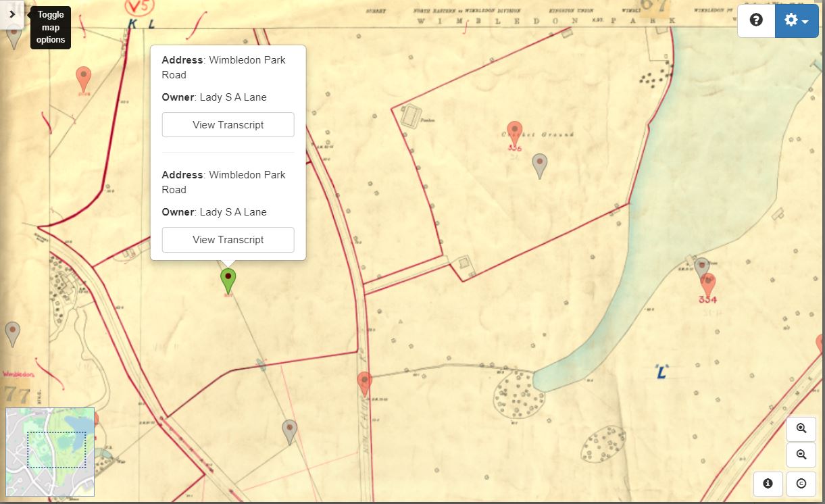Zoom in on the map

click(x=801, y=428)
